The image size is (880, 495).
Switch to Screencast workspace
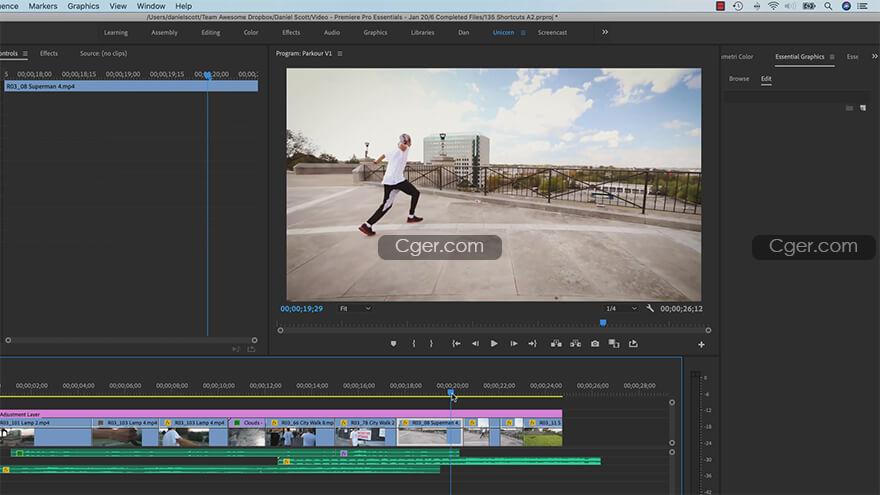point(552,33)
